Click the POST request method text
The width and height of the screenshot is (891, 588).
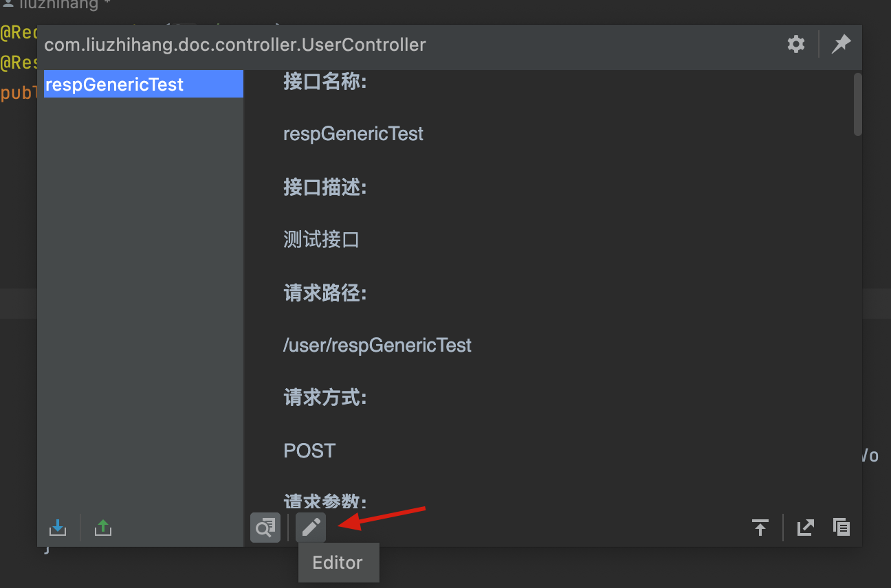pos(309,451)
